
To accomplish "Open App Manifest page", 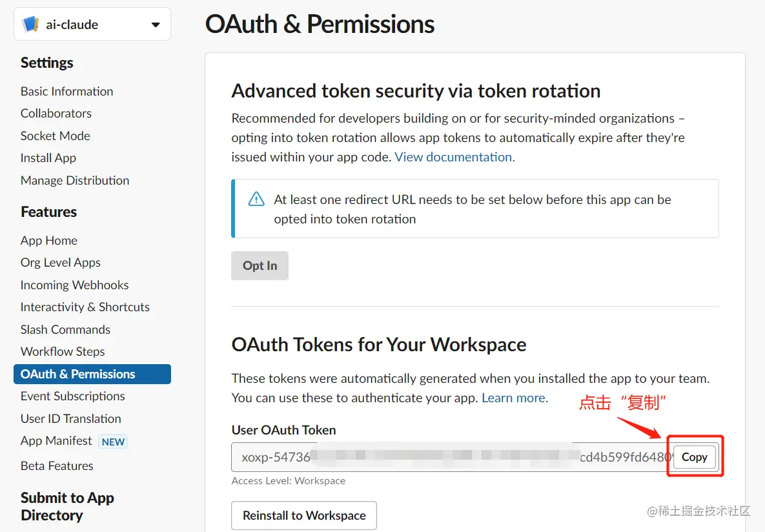I will 56,440.
